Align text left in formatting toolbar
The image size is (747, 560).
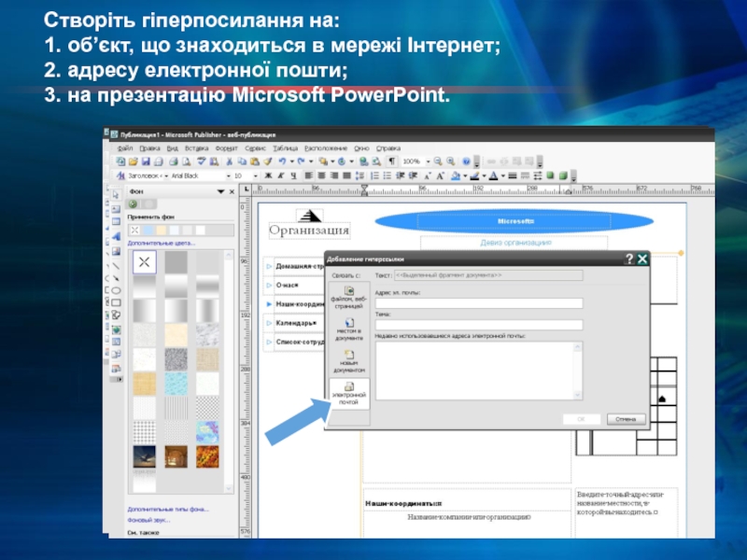[308, 175]
